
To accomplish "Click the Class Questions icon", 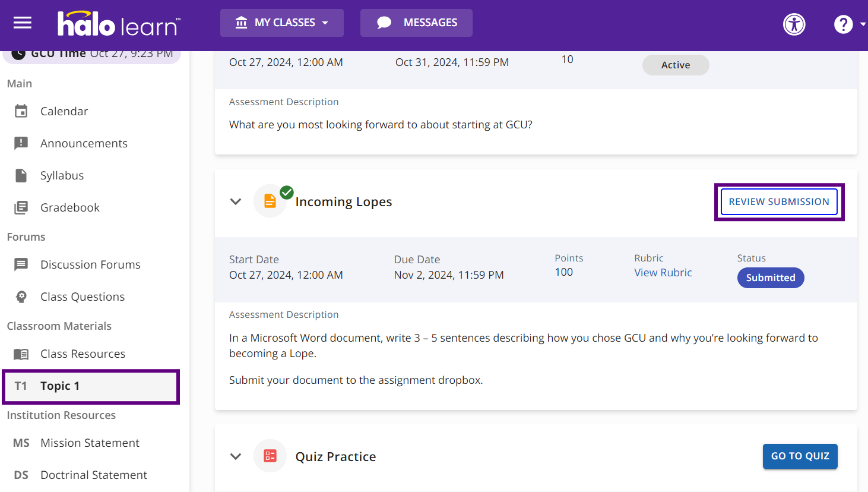I will point(21,297).
